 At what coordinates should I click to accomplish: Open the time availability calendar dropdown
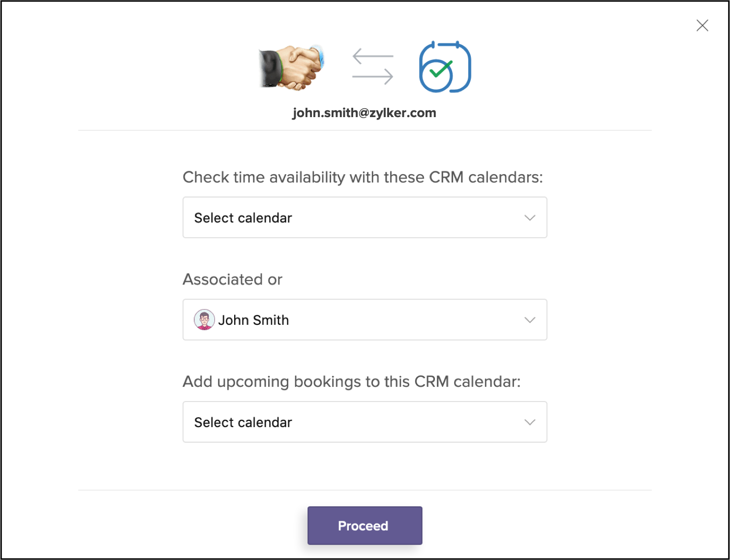[x=364, y=218]
